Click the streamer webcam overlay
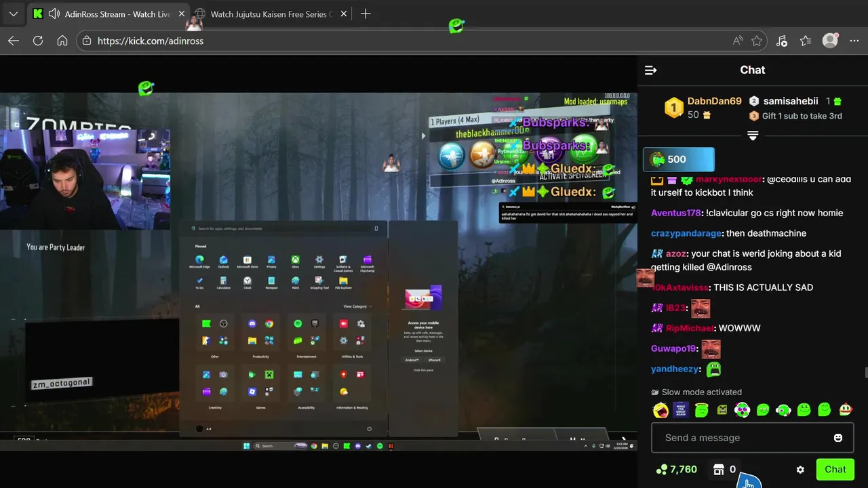Viewport: 868px width, 488px height. point(85,179)
